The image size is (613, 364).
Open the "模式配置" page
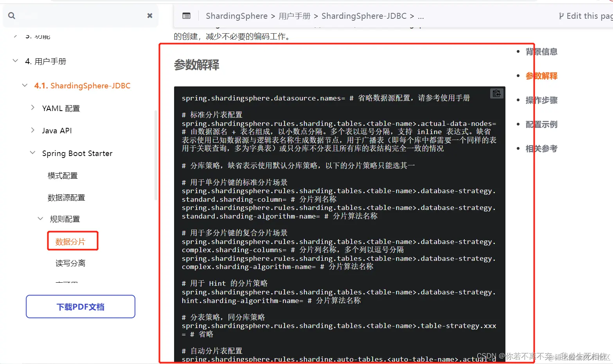click(x=62, y=175)
